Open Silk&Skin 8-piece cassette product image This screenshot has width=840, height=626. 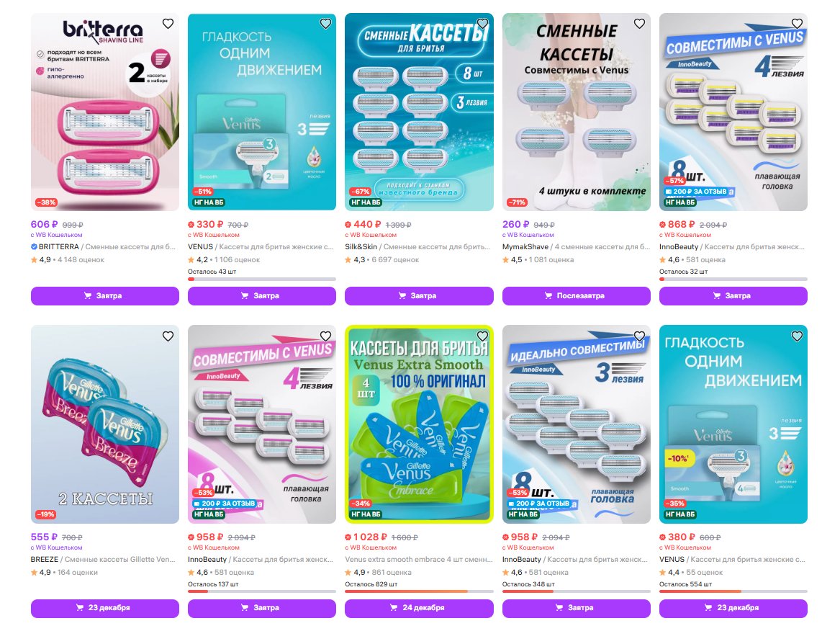click(x=419, y=112)
